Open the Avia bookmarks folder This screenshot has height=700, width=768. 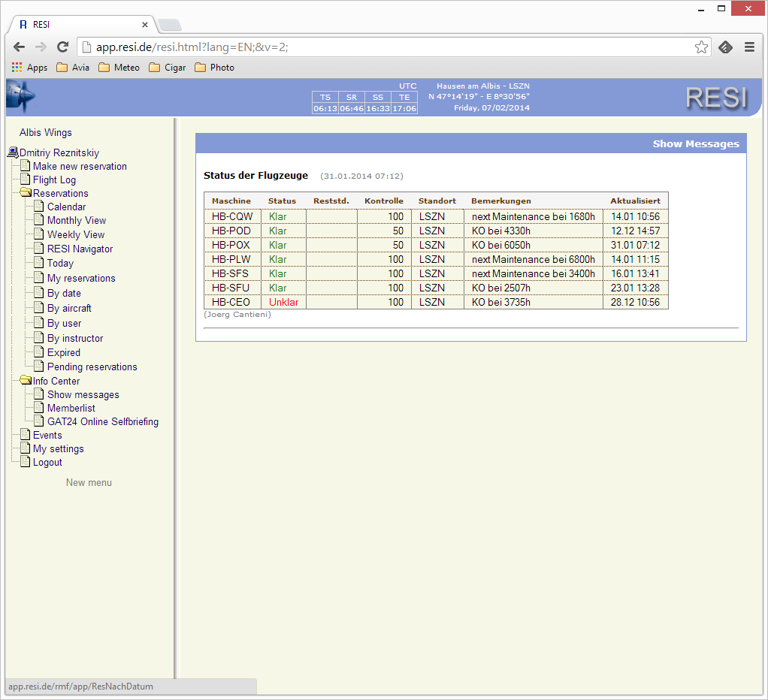[73, 68]
